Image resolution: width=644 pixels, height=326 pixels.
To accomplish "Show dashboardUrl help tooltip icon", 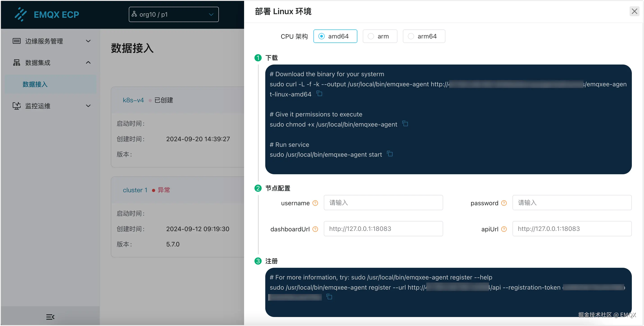I will coord(315,229).
